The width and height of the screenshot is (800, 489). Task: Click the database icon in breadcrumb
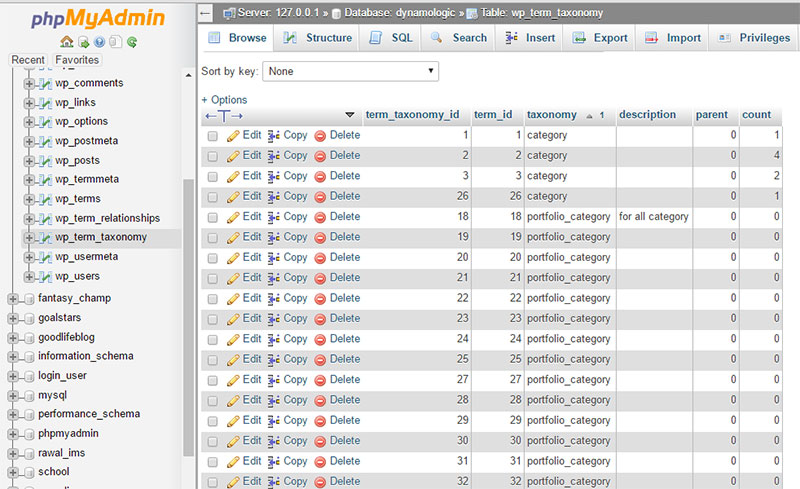click(x=336, y=14)
